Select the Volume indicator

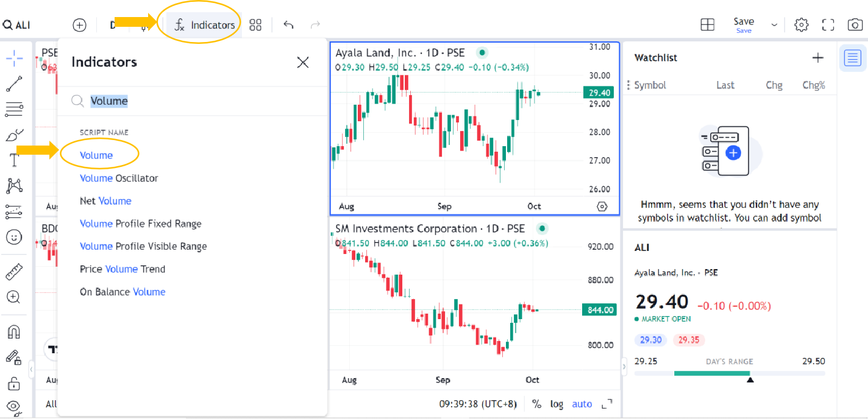tap(96, 155)
